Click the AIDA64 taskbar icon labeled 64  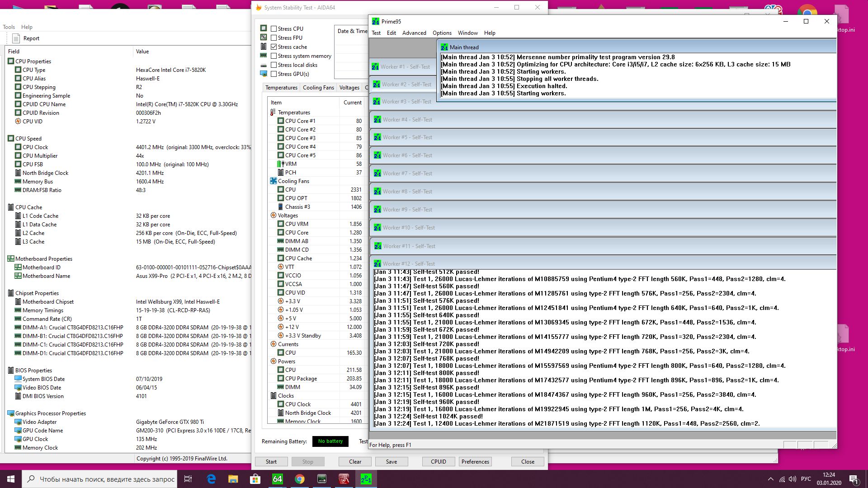click(x=277, y=479)
